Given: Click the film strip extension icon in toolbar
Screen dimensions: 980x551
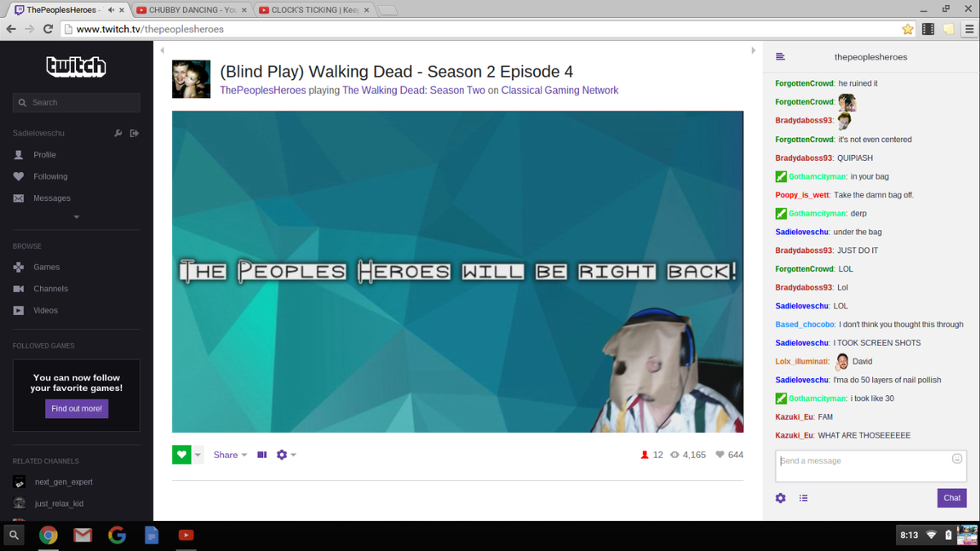Looking at the screenshot, I should tap(928, 29).
